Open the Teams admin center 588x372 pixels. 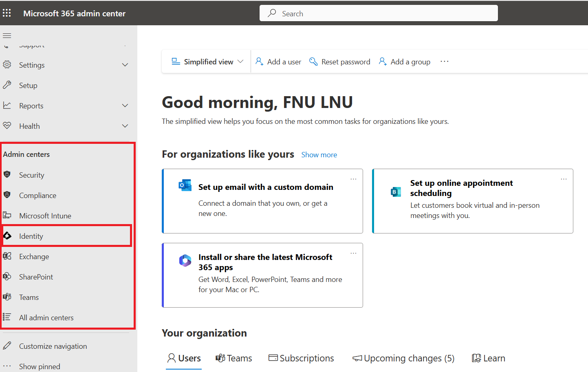29,297
